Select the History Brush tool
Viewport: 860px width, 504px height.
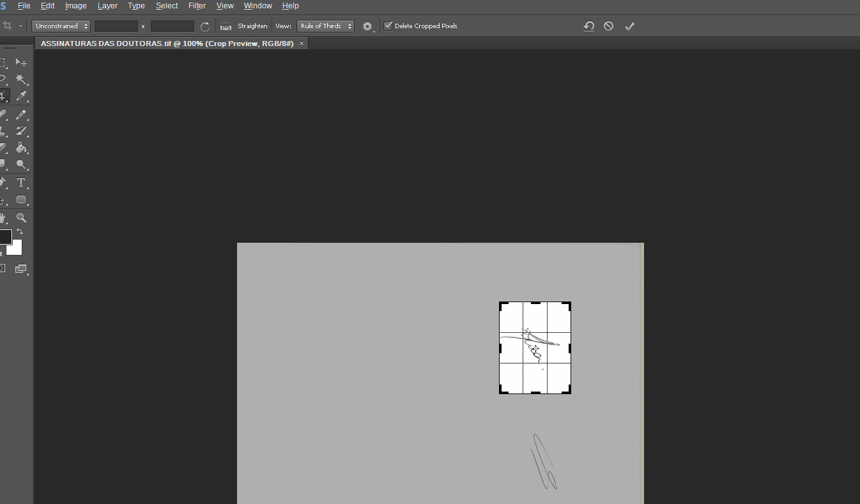tap(21, 131)
